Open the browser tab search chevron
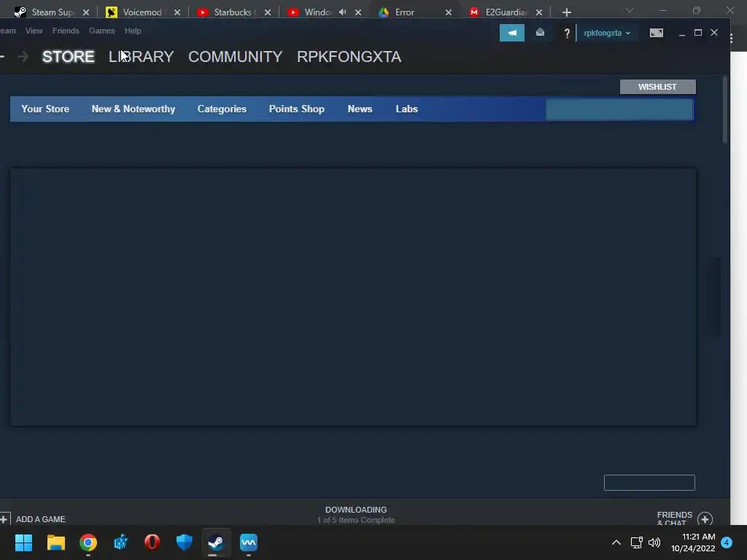This screenshot has width=747, height=560. tap(630, 10)
